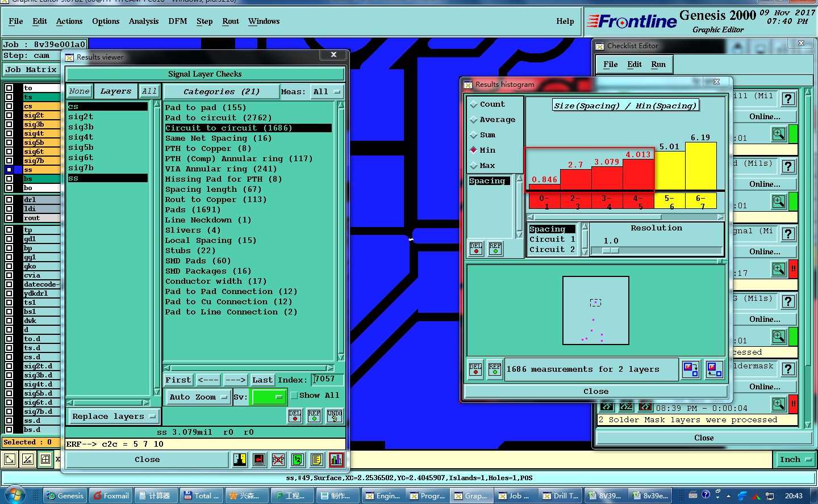The image size is (818, 504).
Task: Click REF icon below Spacing list in histogram
Action: tap(495, 249)
